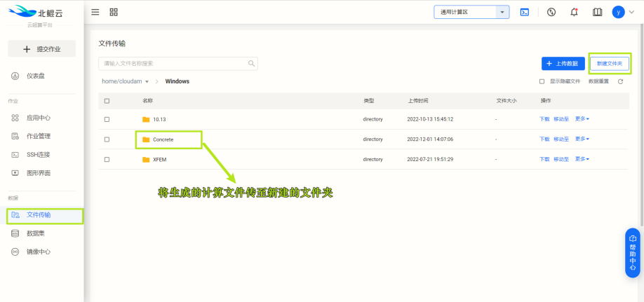Open 作业管理 in the sidebar

39,136
